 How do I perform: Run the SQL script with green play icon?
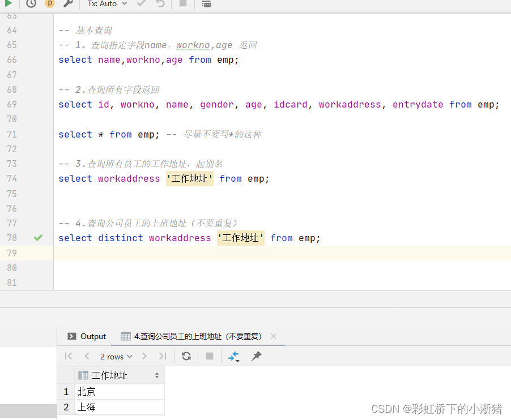(x=8, y=5)
